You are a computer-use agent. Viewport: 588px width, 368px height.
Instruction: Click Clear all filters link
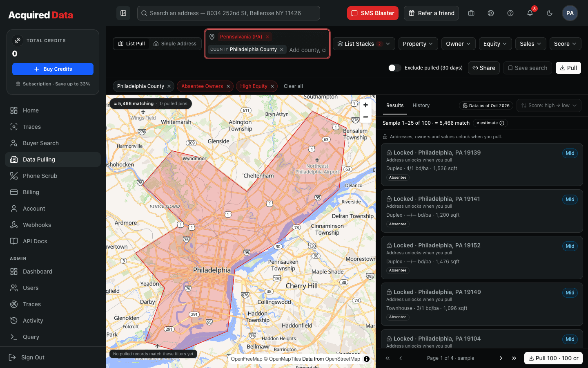(293, 86)
